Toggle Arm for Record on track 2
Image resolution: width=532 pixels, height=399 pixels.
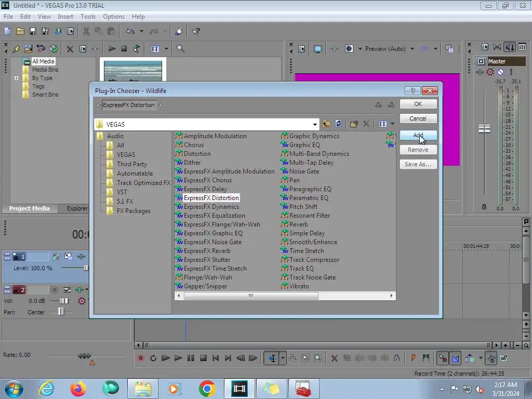tap(54, 290)
